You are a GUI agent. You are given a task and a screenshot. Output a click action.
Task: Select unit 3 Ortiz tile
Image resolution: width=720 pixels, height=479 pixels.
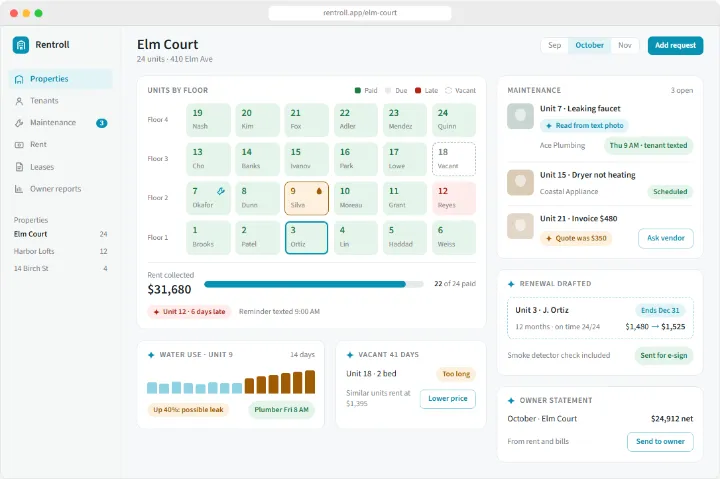coord(306,237)
